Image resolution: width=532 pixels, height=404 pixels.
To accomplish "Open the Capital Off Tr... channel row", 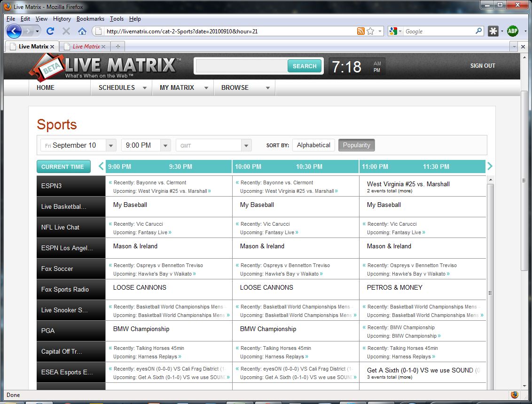I will (x=71, y=351).
